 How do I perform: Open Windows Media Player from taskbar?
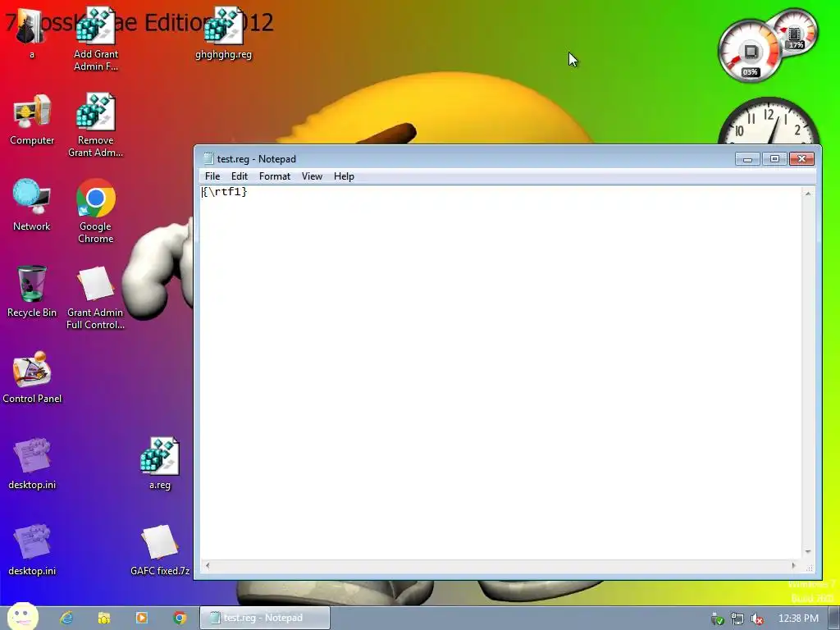(142, 619)
